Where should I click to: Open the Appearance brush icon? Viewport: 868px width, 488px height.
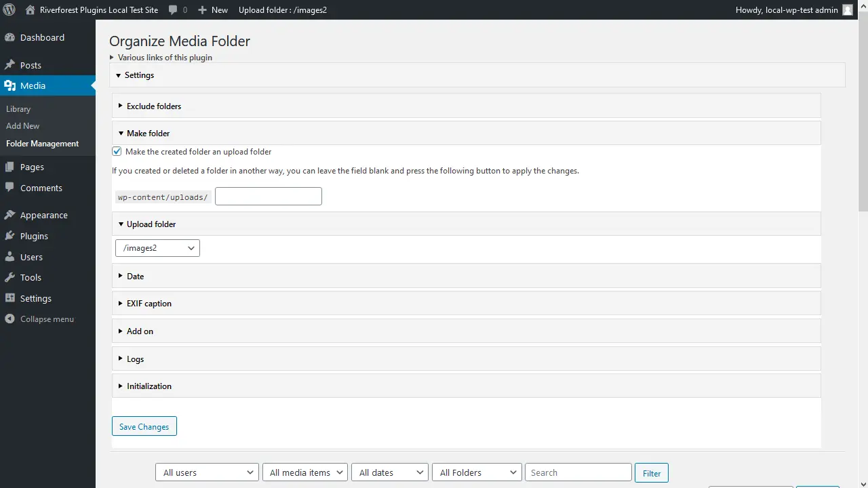click(12, 215)
